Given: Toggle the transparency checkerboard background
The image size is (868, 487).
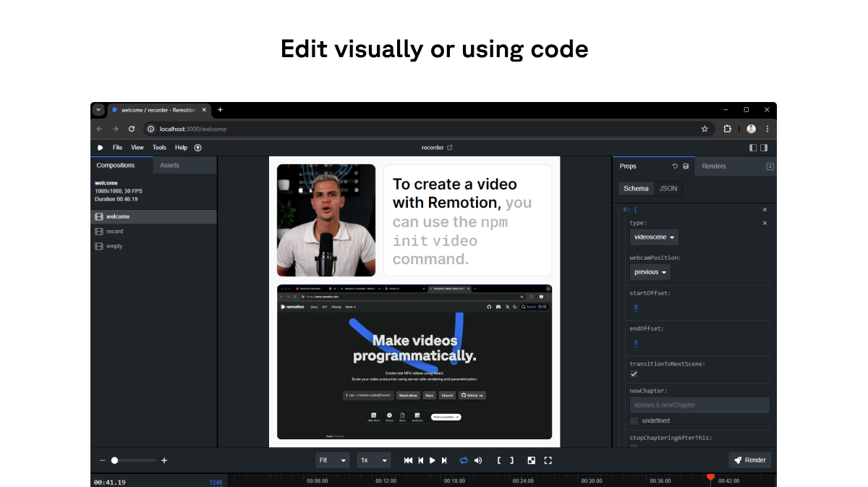Looking at the screenshot, I should coord(531,460).
